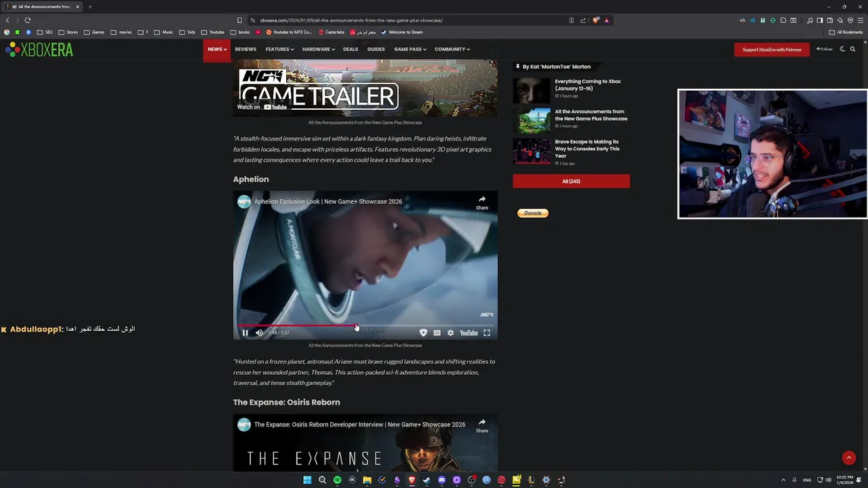The image size is (868, 488).
Task: Click the All (245) red button
Action: click(571, 181)
